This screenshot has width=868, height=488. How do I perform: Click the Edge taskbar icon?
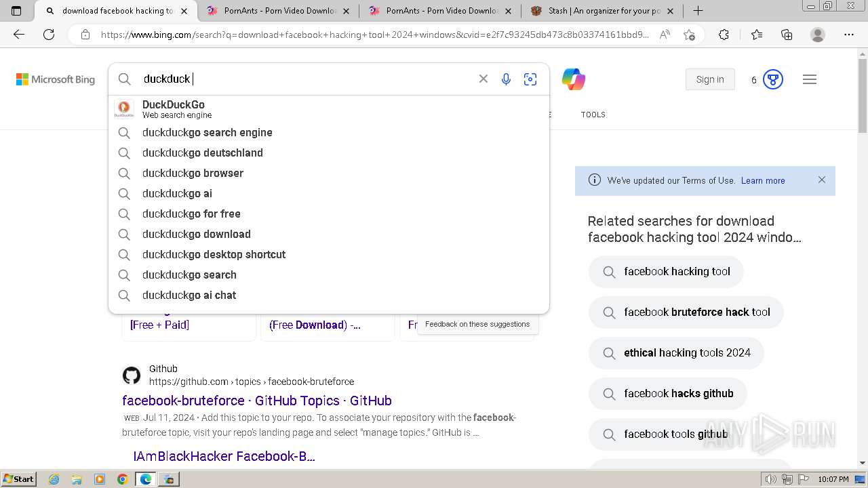145,479
